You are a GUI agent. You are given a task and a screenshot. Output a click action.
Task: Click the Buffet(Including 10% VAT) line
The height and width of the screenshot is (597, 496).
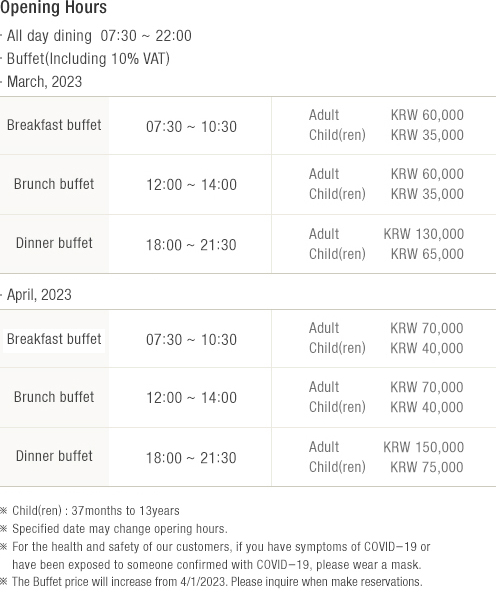[88, 59]
